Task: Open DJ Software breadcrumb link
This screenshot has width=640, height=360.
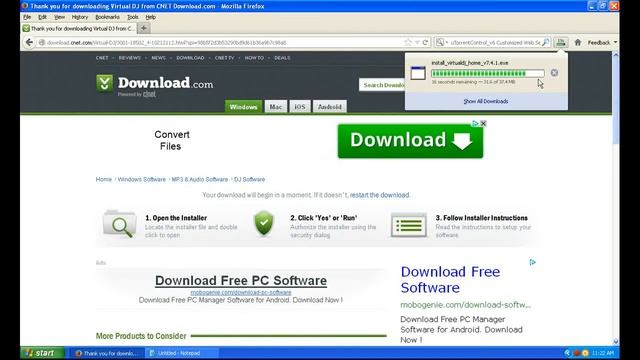Action: [249, 179]
